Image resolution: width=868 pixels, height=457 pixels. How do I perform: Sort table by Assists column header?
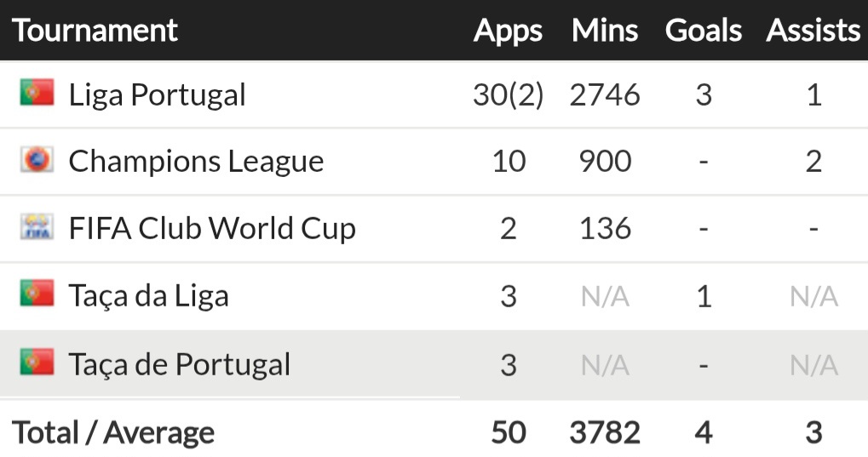[x=813, y=30]
